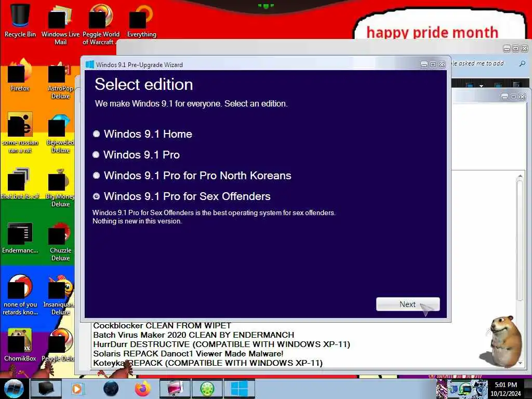Open the dark sphere taskbar icon
Viewport: 532px width, 399px height.
click(111, 389)
